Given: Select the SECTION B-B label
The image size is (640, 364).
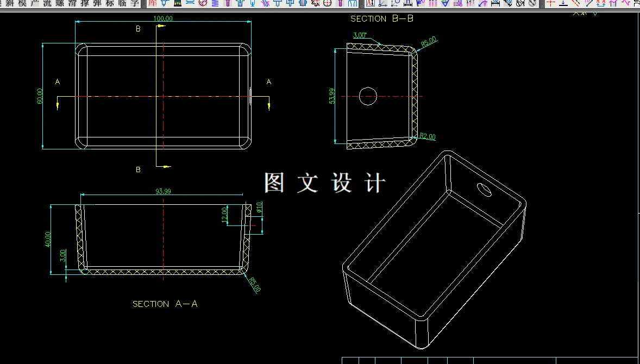Looking at the screenshot, I should pos(382,19).
